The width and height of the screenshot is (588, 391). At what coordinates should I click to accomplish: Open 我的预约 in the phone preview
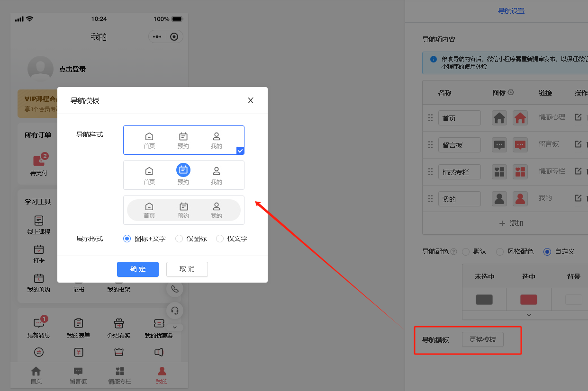tap(39, 283)
